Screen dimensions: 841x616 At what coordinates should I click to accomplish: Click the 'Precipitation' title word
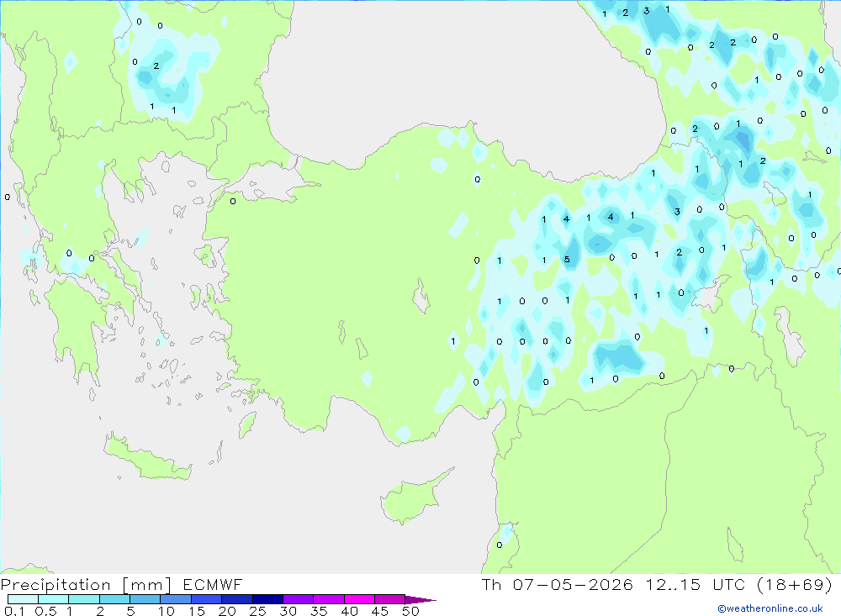point(56,584)
